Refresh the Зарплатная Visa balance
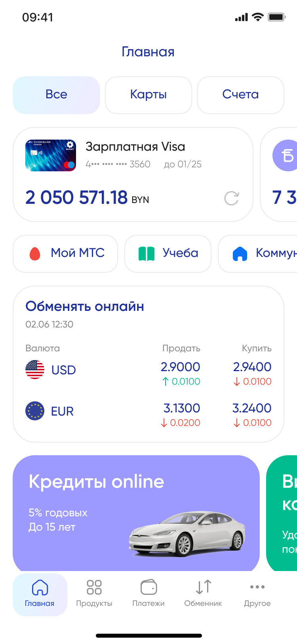This screenshot has width=297, height=644. click(x=231, y=198)
